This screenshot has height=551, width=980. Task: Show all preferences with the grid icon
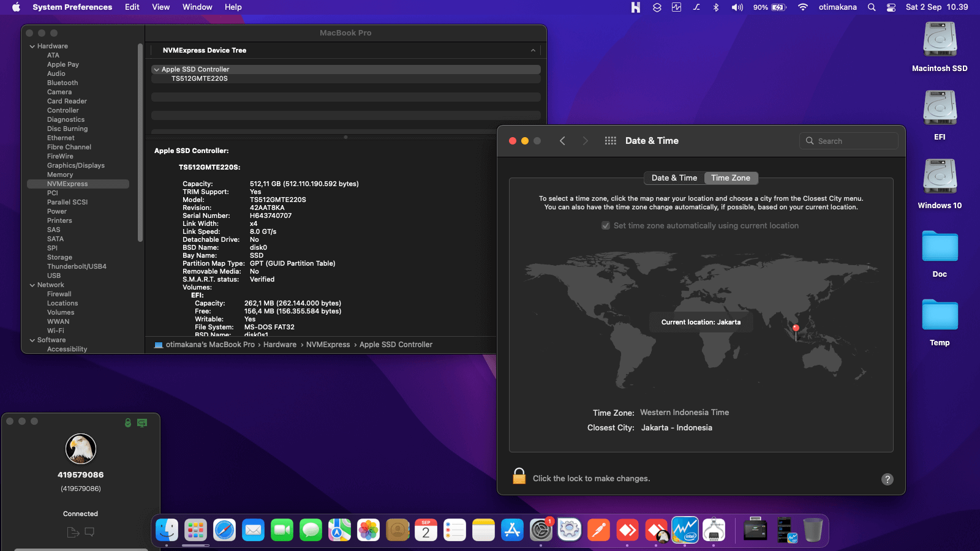click(610, 141)
